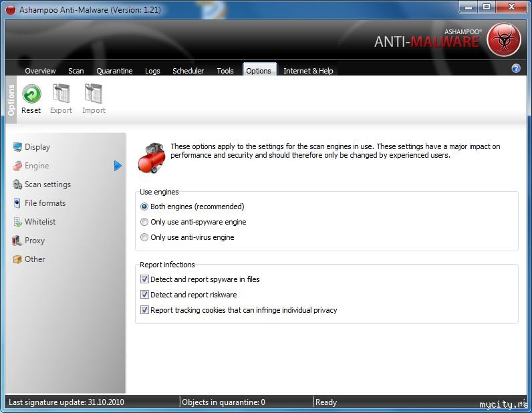532x413 pixels.
Task: Toggle Detect and report riskware checkbox
Action: tap(144, 294)
